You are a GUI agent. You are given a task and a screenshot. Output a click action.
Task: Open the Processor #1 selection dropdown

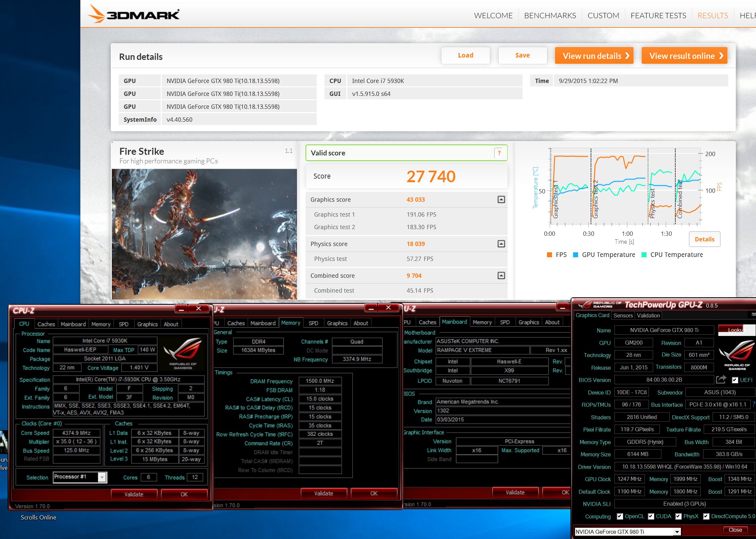click(80, 477)
